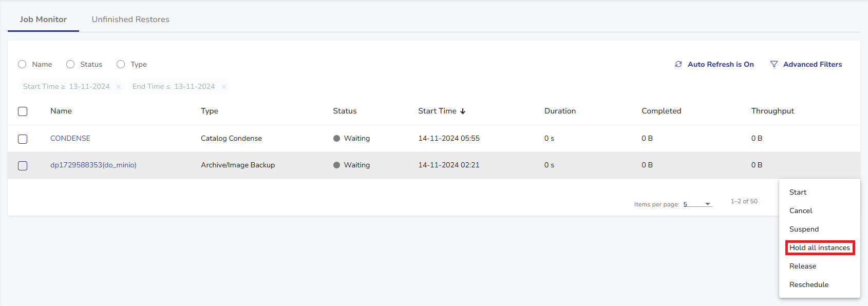868x306 pixels.
Task: Click the Start Time sort arrow
Action: (463, 111)
